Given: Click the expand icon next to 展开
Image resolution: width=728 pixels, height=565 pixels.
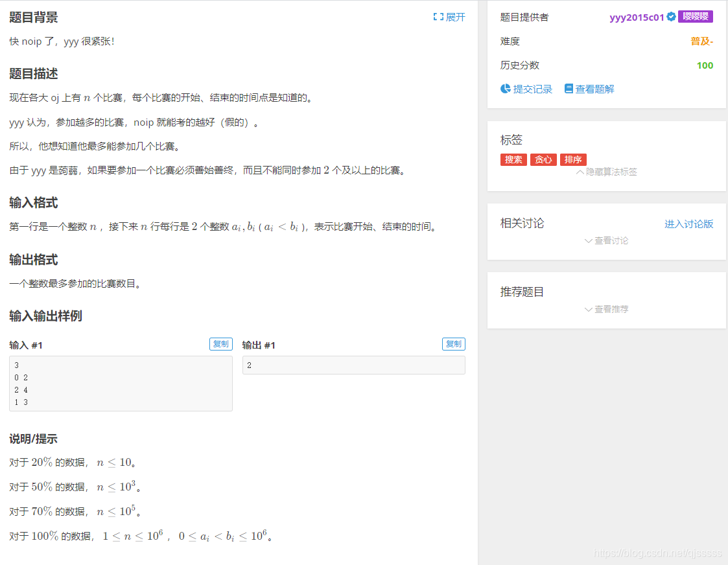Looking at the screenshot, I should coord(438,17).
